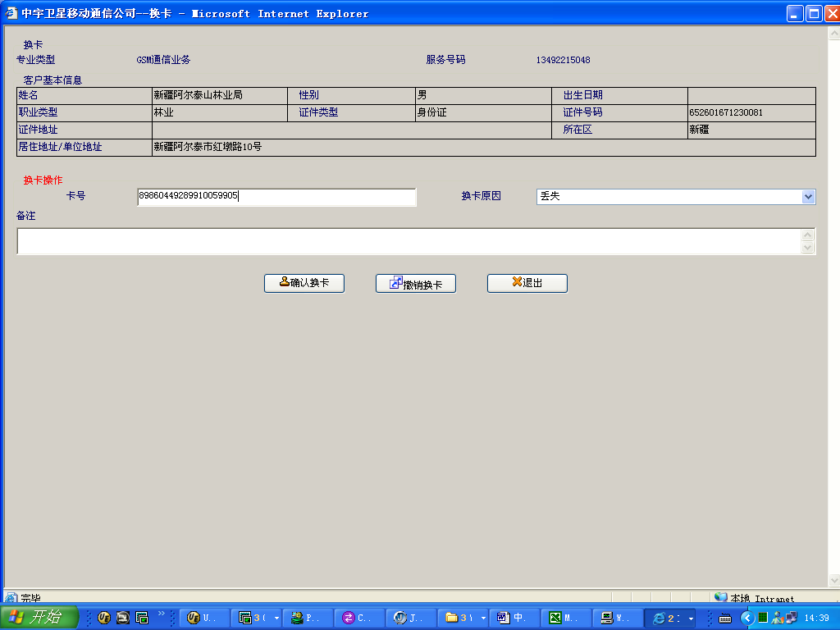The width and height of the screenshot is (840, 630).
Task: Expand the 换卡原因 reason dropdown arrow
Action: (x=808, y=197)
